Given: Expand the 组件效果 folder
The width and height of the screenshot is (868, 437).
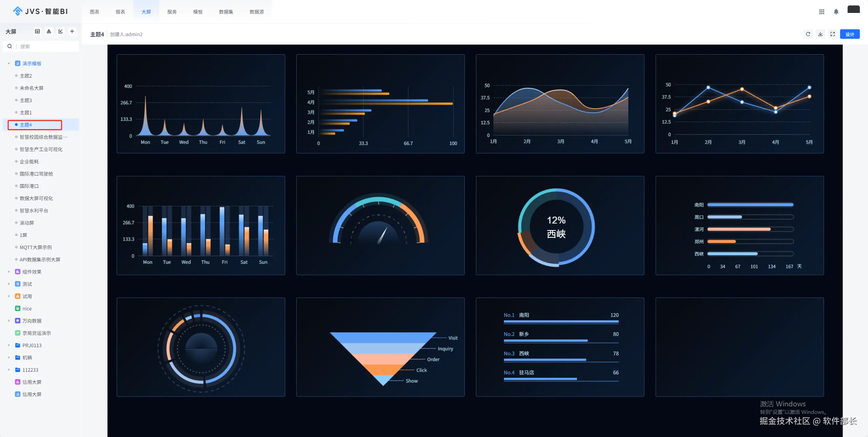Looking at the screenshot, I should point(9,272).
